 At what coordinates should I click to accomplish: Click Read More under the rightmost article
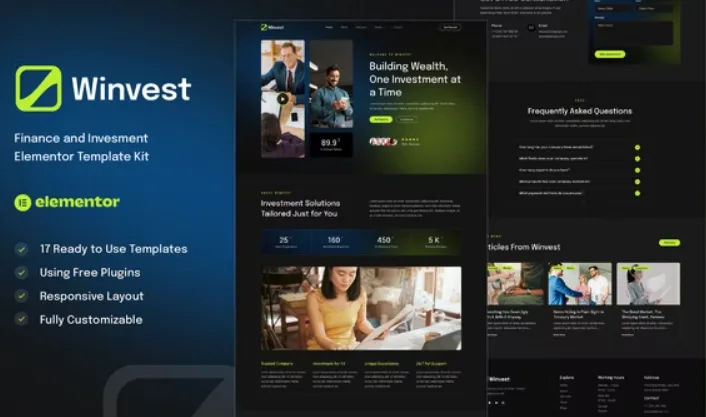pyautogui.click(x=628, y=335)
